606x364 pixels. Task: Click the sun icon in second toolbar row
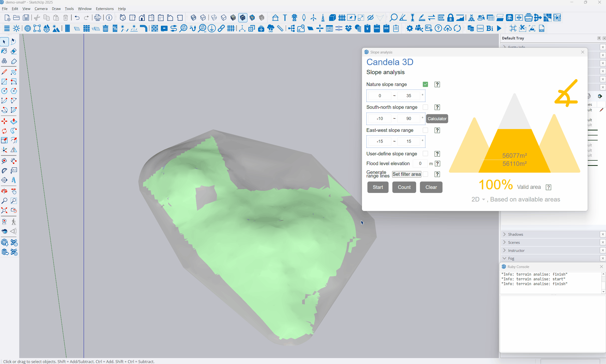click(x=16, y=29)
